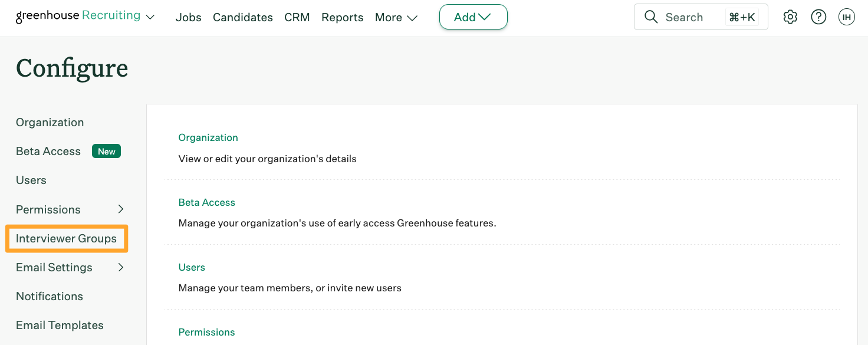Expand the Permissions sidebar chevron
This screenshot has height=345, width=868.
pyautogui.click(x=121, y=209)
